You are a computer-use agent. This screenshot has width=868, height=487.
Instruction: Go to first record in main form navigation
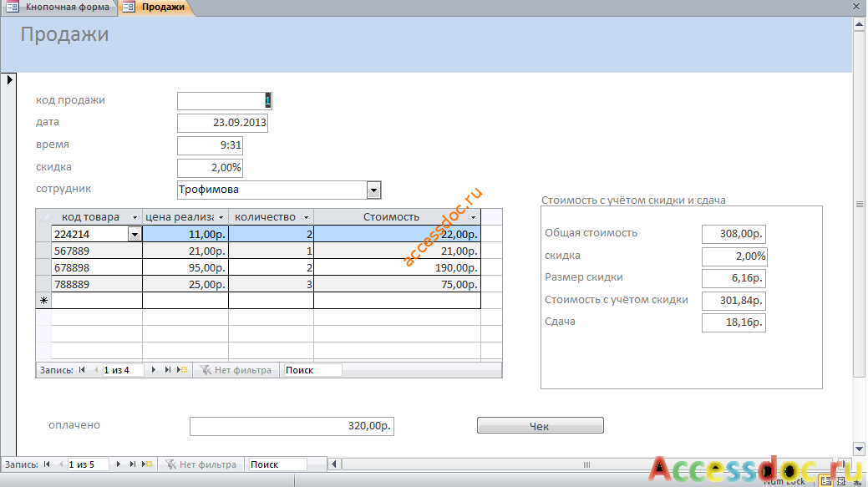[47, 464]
